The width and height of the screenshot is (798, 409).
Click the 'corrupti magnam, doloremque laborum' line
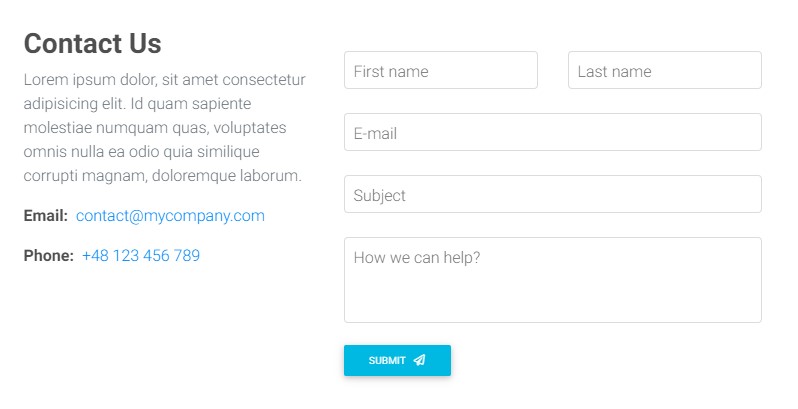pyautogui.click(x=162, y=176)
